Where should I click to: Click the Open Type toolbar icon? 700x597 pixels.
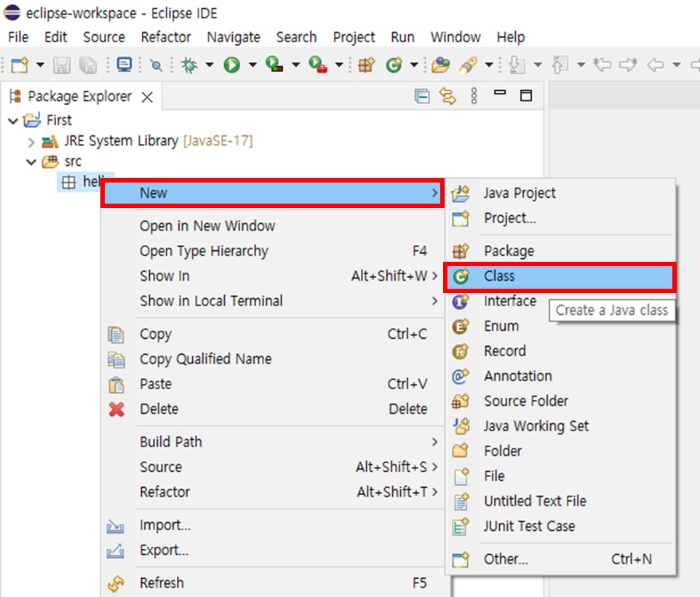(441, 65)
